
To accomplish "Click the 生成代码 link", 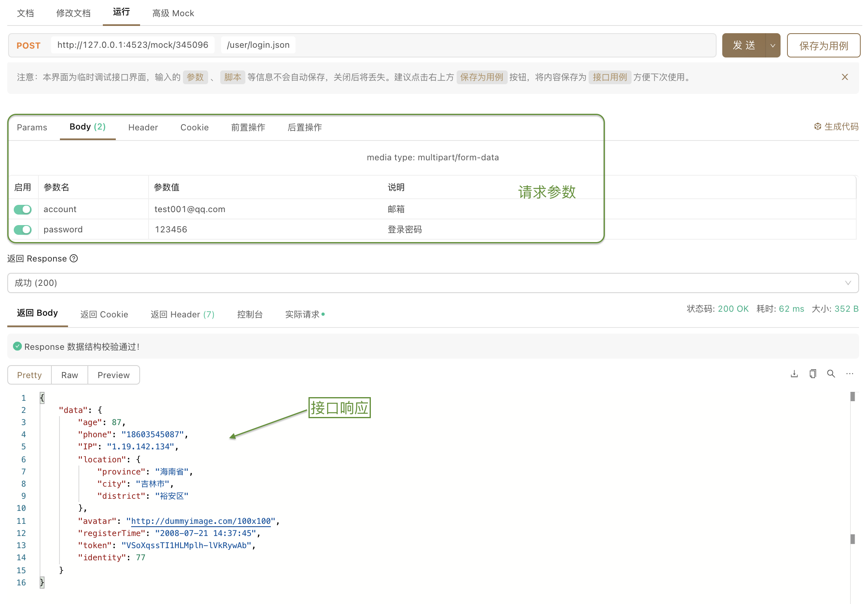I will point(841,127).
